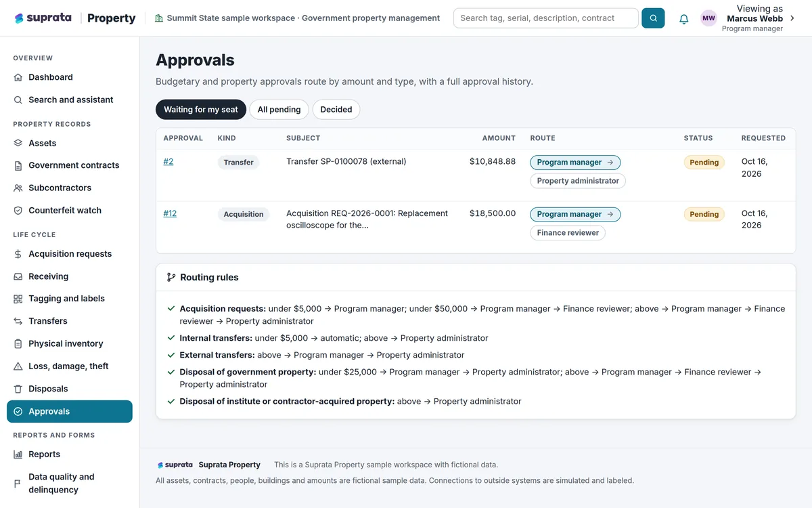Click the Subcontractors people icon
The image size is (812, 508).
click(18, 188)
